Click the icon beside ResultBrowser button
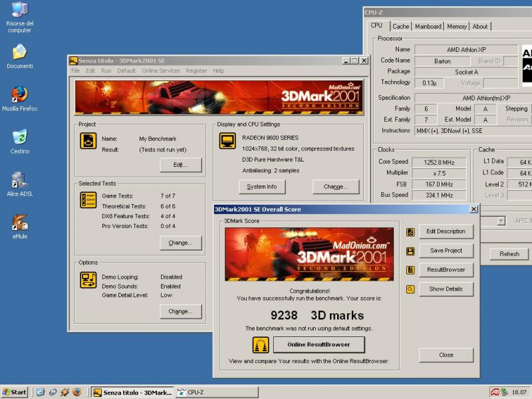 [x=410, y=270]
